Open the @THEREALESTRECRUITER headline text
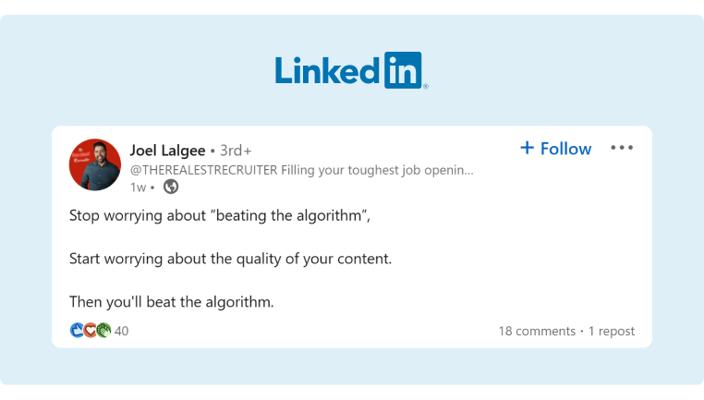Image resolution: width=704 pixels, height=400 pixels. 301,169
